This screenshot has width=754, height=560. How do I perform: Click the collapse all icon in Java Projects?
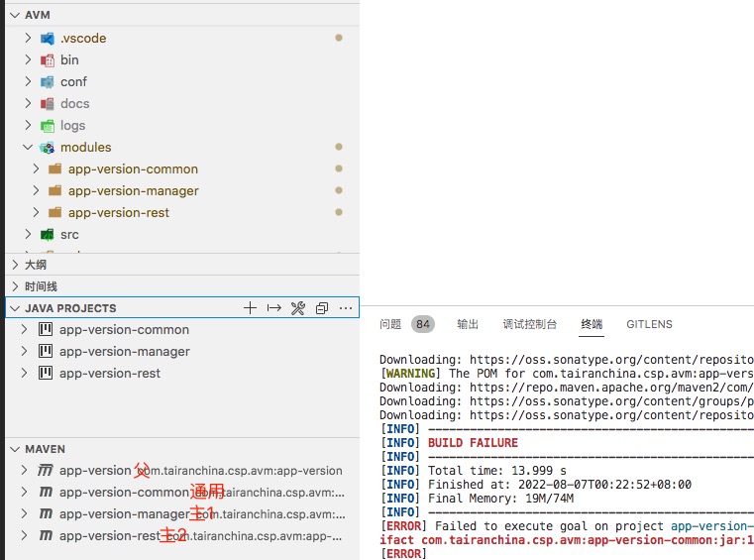(x=322, y=308)
